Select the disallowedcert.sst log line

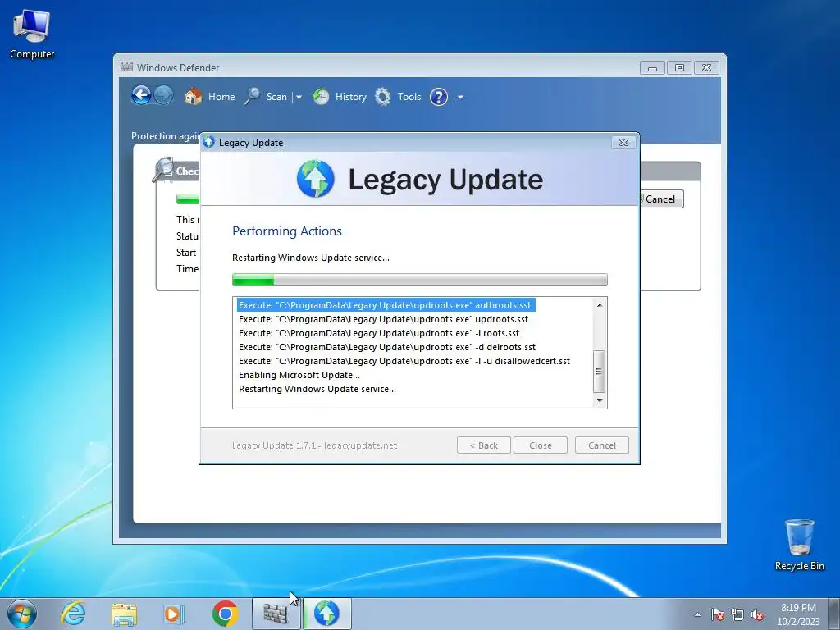pyautogui.click(x=404, y=361)
